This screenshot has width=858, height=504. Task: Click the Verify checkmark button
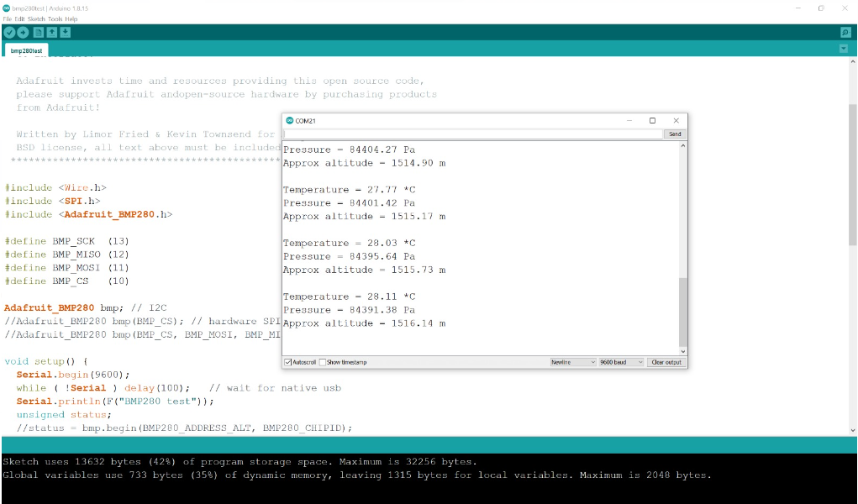click(9, 33)
